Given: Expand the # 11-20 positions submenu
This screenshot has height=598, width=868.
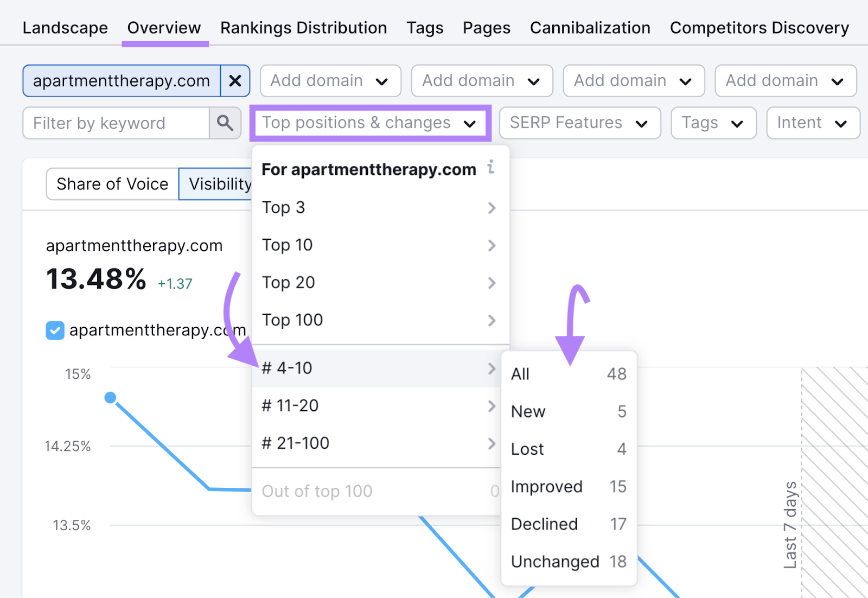Looking at the screenshot, I should tap(378, 406).
